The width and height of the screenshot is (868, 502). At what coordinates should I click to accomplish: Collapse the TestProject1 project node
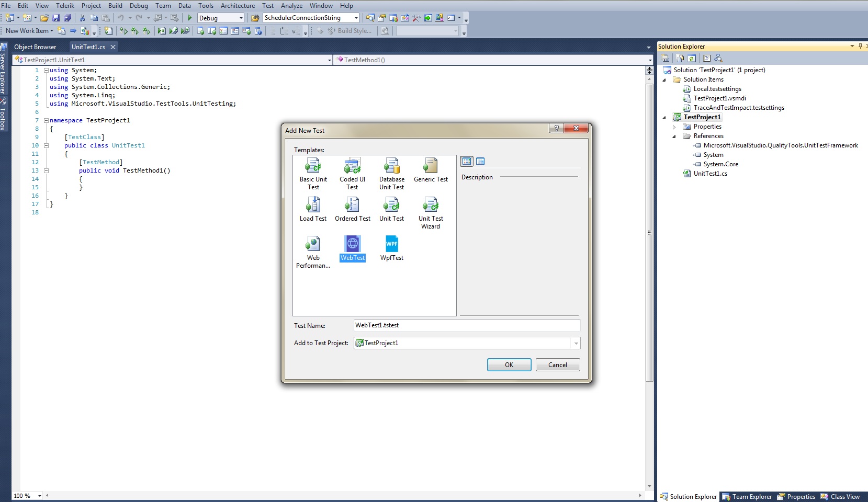click(x=664, y=117)
